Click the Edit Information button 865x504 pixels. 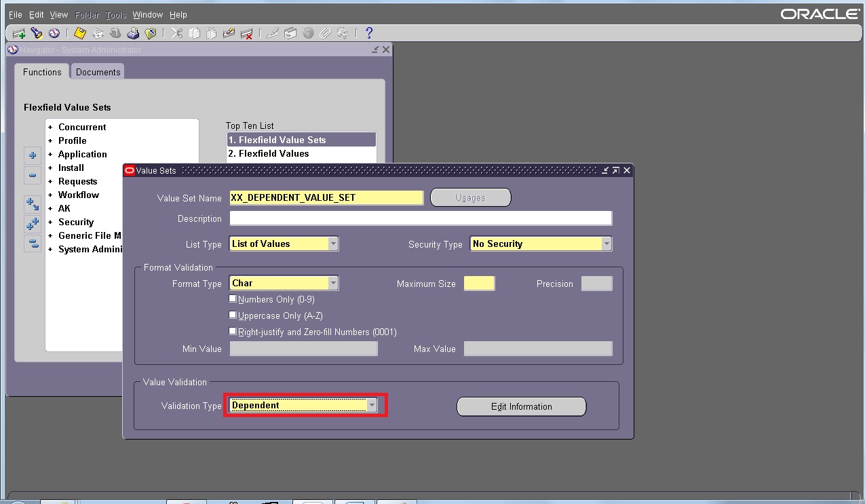(521, 406)
